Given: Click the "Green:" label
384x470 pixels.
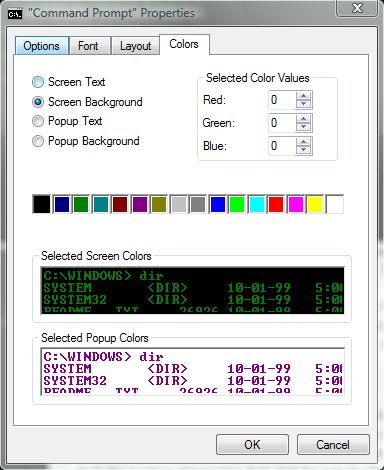Looking at the screenshot, I should point(219,123).
